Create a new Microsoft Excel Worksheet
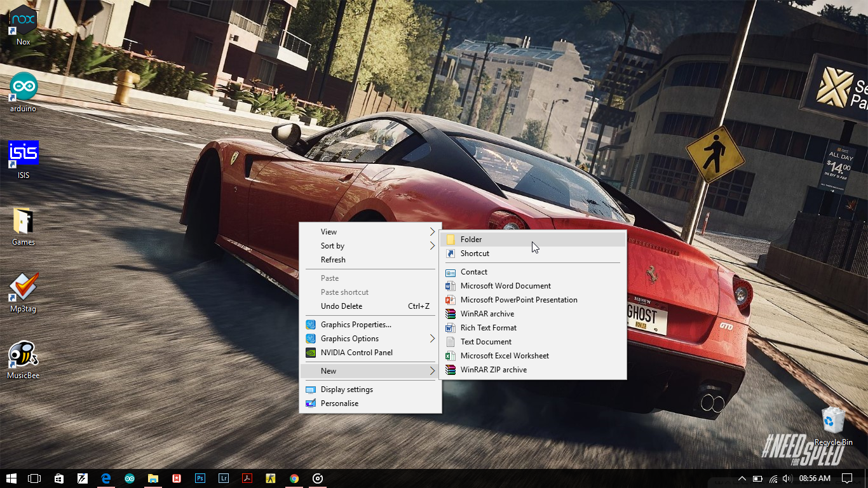The image size is (868, 488). [x=532, y=356]
